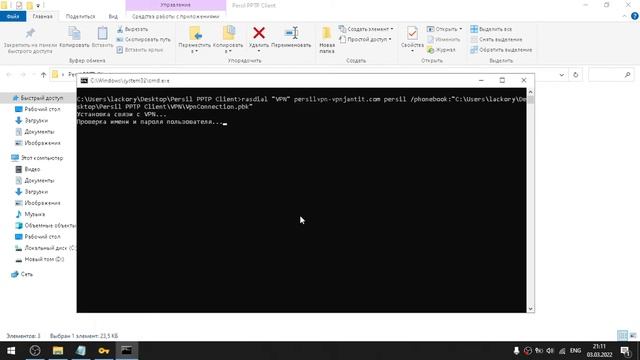This screenshot has width=640, height=360.
Task: Open Documents under Quick access
Action: 35,132
